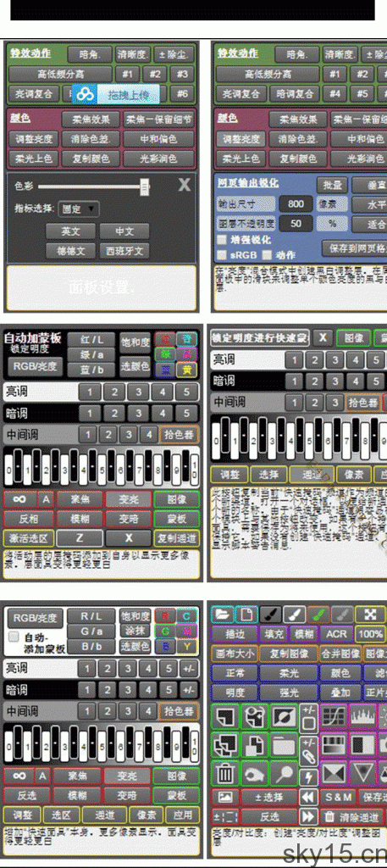Click the cloud 拖拽上传 upload button
387x868 pixels.
[x=117, y=95]
